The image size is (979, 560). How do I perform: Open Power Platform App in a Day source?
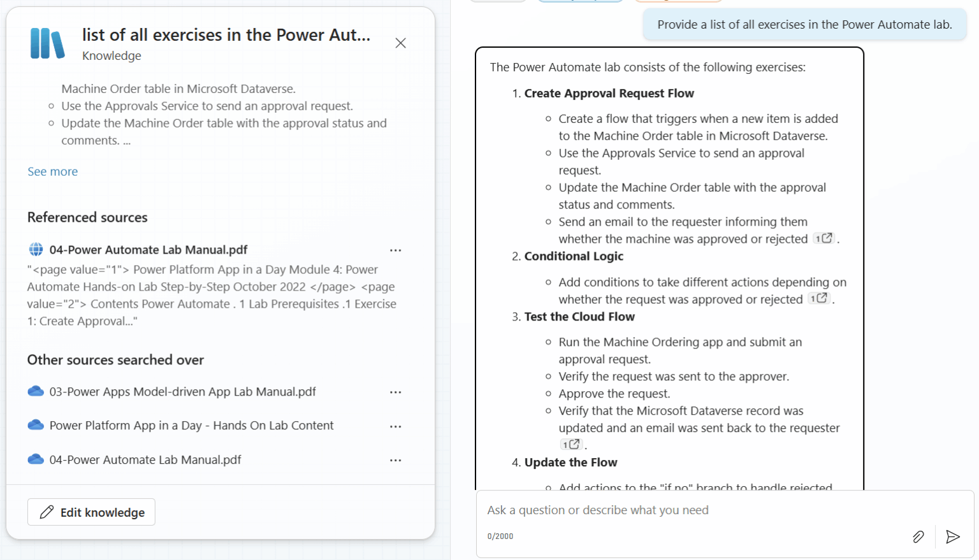click(191, 426)
